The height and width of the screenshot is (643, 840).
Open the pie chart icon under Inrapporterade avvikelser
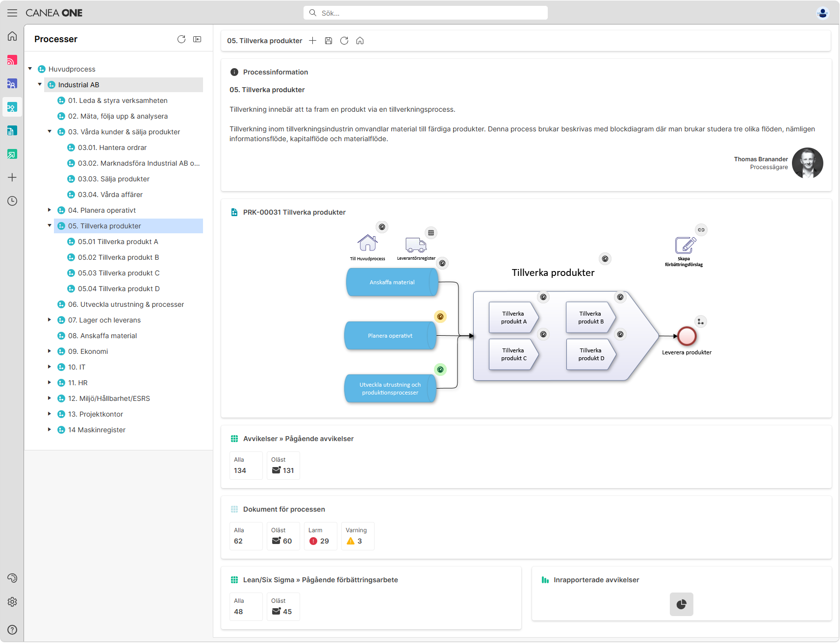coord(682,604)
